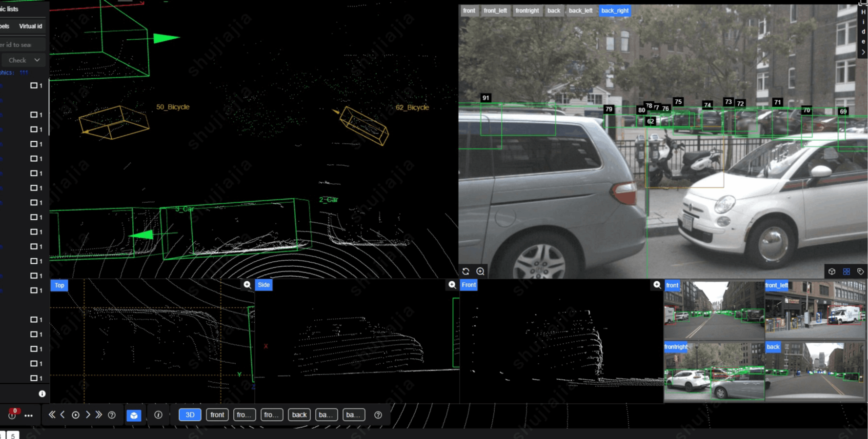Tick the last checkbox at list bottom
Viewport: 868px width, 439px height.
[x=34, y=378]
